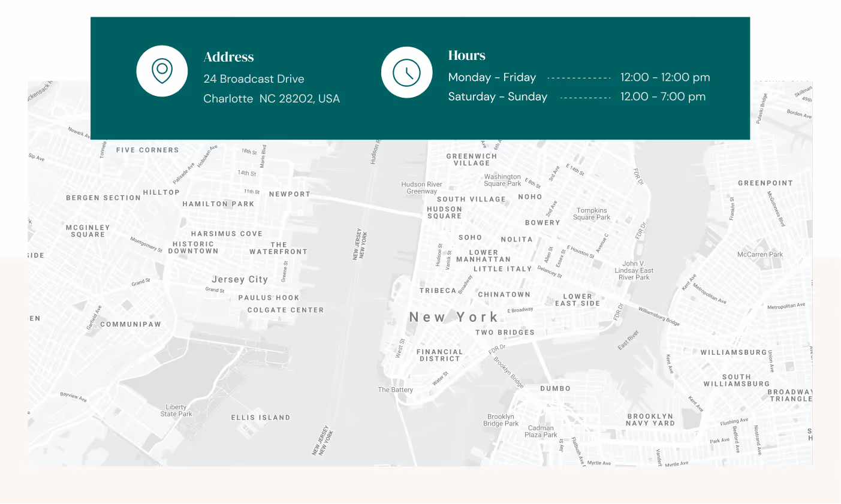The height and width of the screenshot is (504, 841).
Task: Click the location pin icon
Action: pos(162,71)
